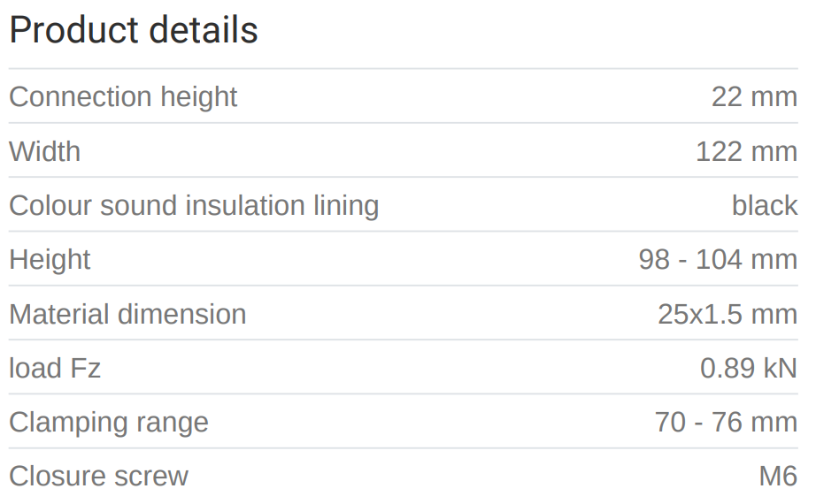Select the Colour sound insulation lining label
The image size is (816, 504).
pos(194,205)
